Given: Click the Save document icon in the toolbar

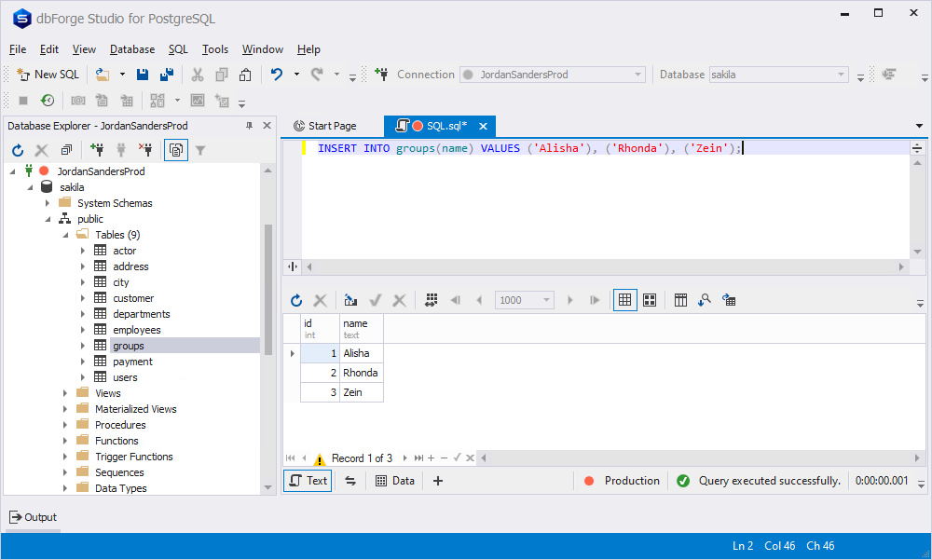Looking at the screenshot, I should 142,74.
